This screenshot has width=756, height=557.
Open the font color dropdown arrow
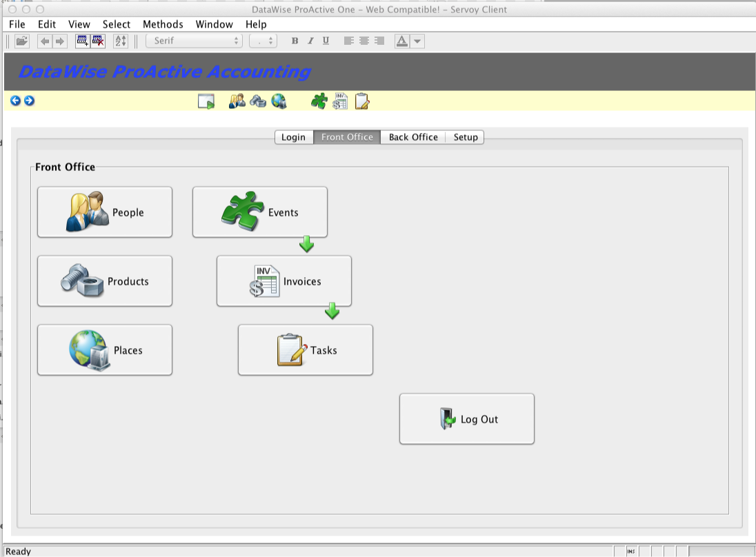point(417,41)
